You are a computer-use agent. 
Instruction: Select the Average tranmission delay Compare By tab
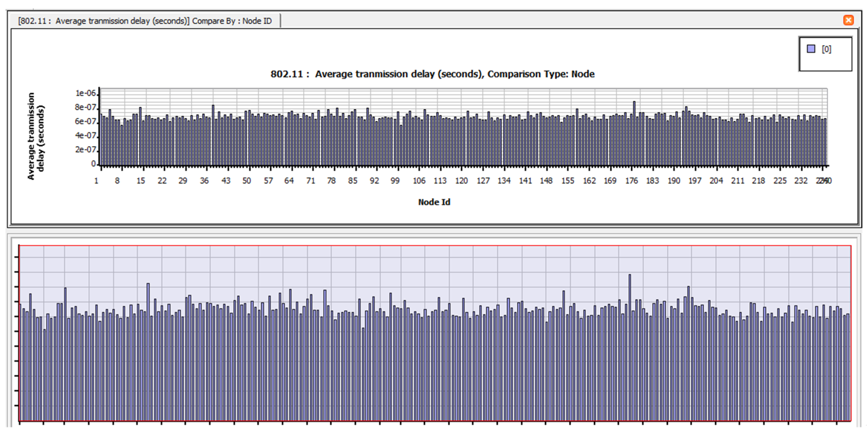(145, 21)
